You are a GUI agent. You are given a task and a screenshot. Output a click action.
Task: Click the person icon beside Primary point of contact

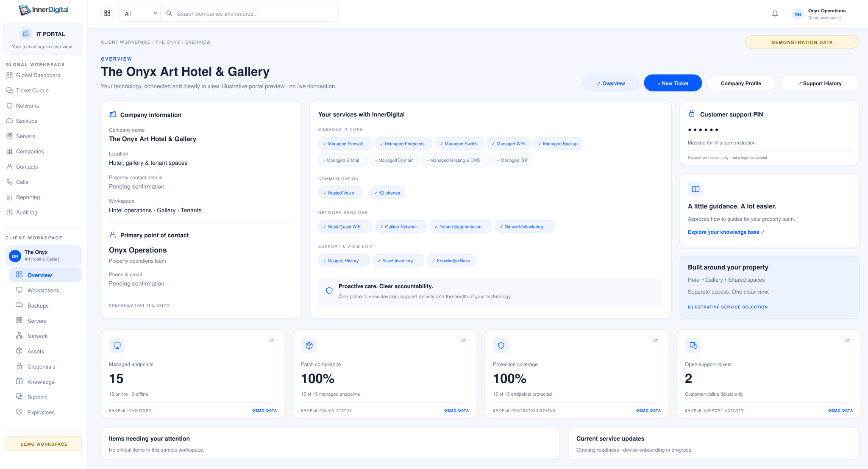point(113,235)
